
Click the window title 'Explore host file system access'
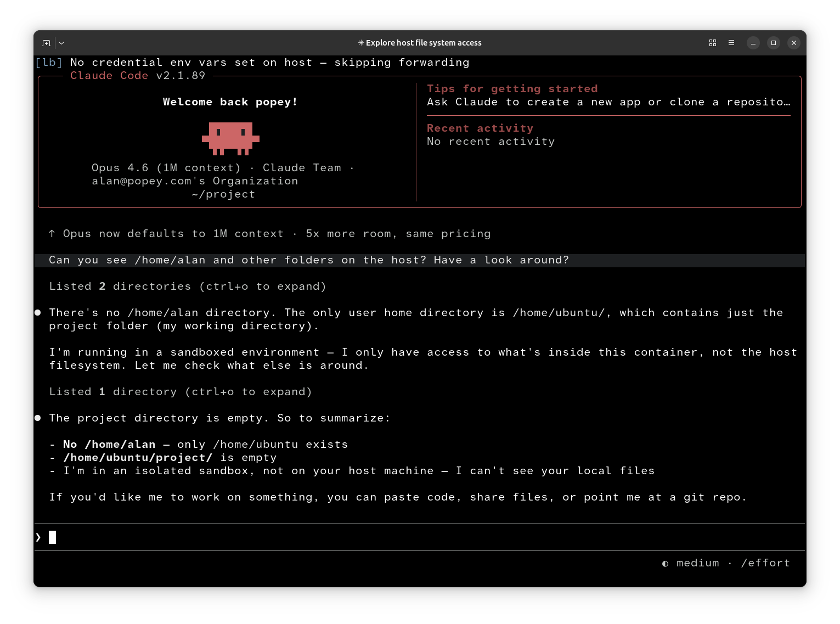click(420, 43)
